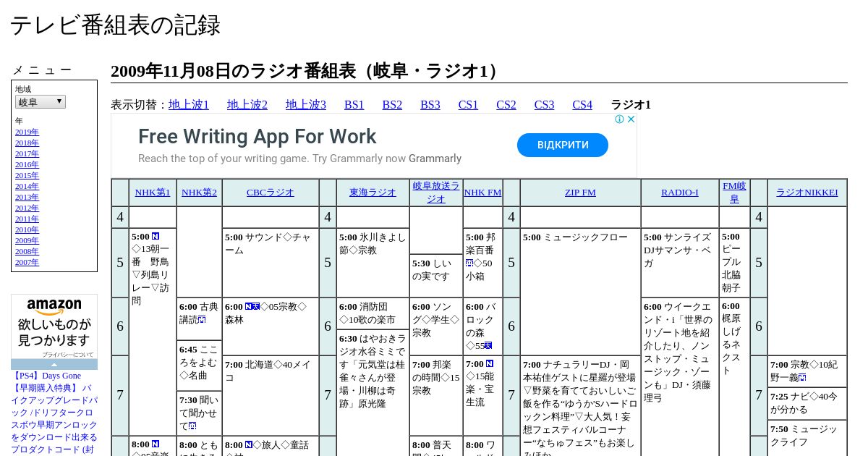Switch to 地上波3 listings
868x456 pixels.
[x=306, y=105]
